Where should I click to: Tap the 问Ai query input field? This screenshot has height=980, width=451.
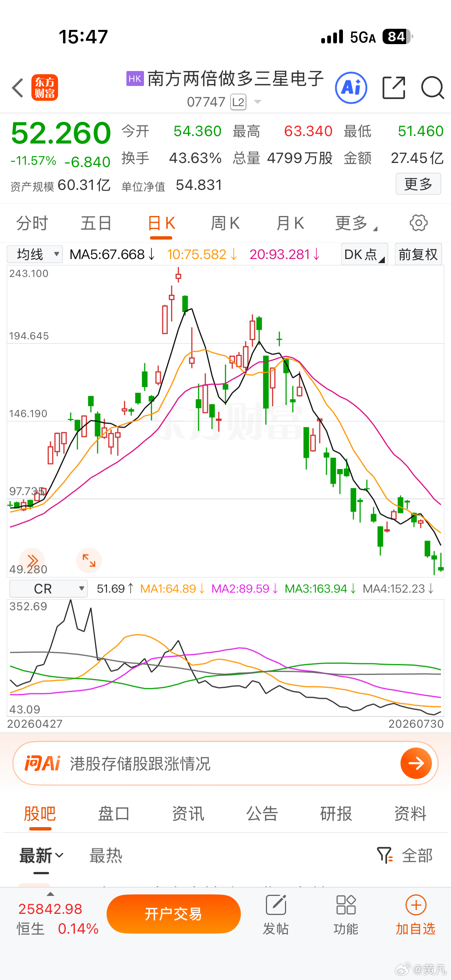pos(225,763)
